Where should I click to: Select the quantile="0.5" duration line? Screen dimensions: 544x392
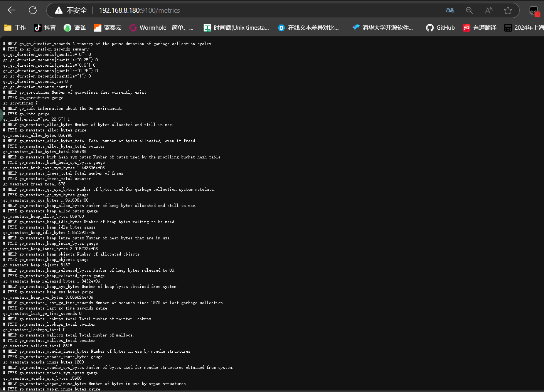point(49,66)
